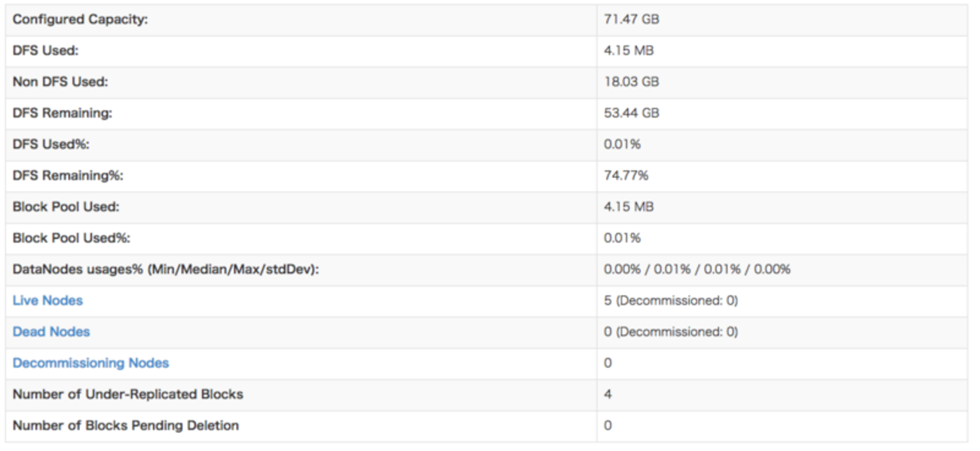Click the 0.00% / 0.01% usages value

(697, 269)
